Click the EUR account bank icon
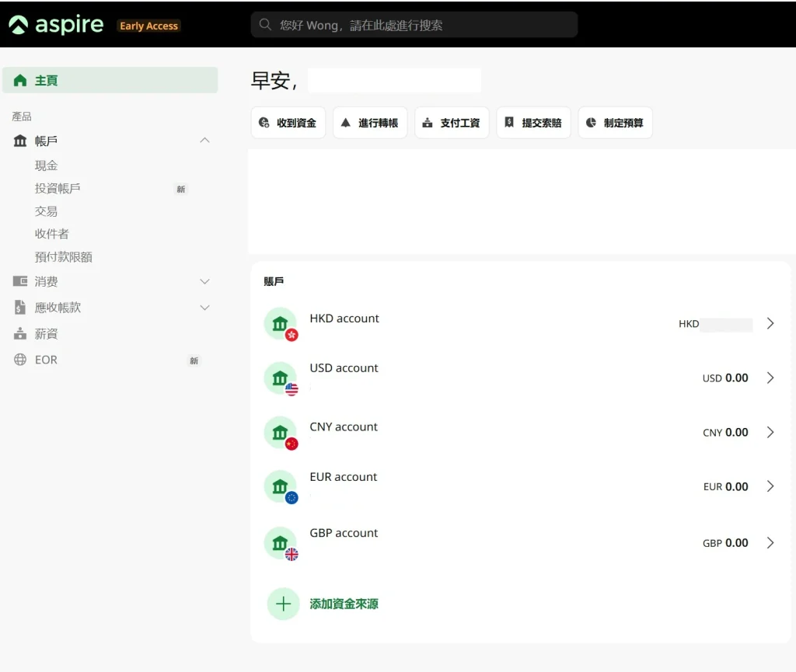 click(x=280, y=486)
